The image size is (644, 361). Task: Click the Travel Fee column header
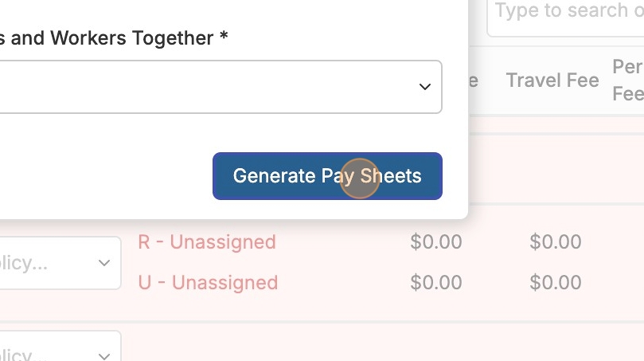click(552, 80)
